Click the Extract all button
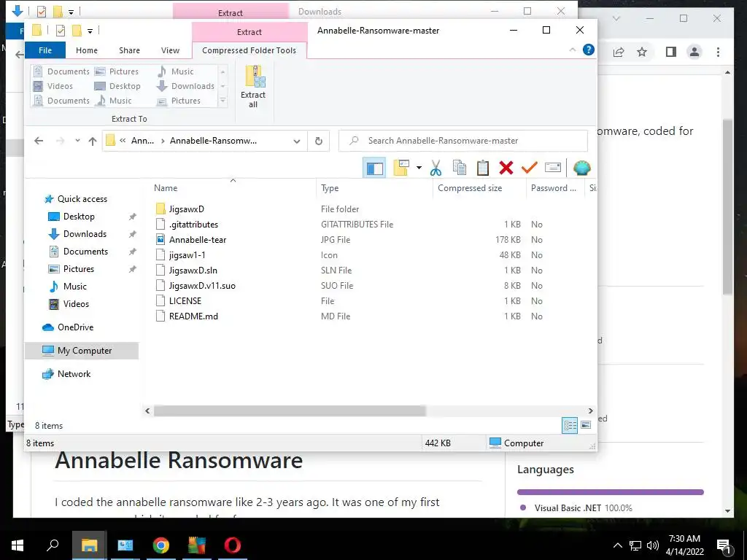This screenshot has width=747, height=560. click(253, 87)
